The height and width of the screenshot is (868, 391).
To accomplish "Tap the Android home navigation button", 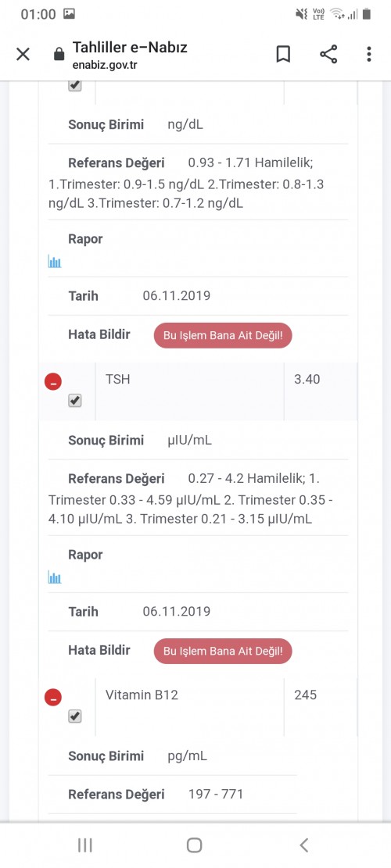I will 195,845.
